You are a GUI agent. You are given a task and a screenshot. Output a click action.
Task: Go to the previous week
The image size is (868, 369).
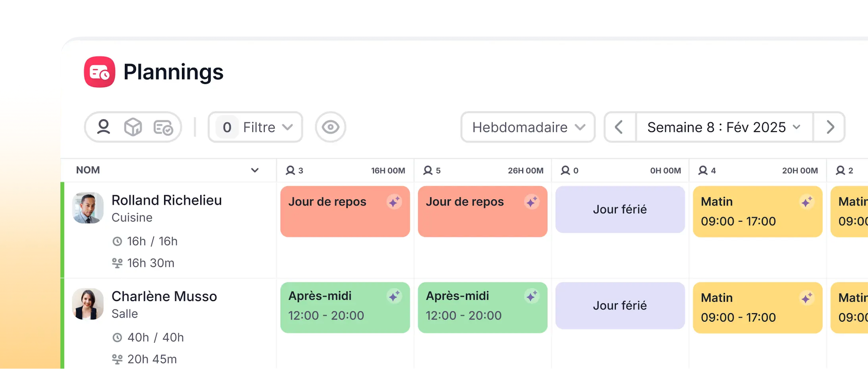click(619, 127)
